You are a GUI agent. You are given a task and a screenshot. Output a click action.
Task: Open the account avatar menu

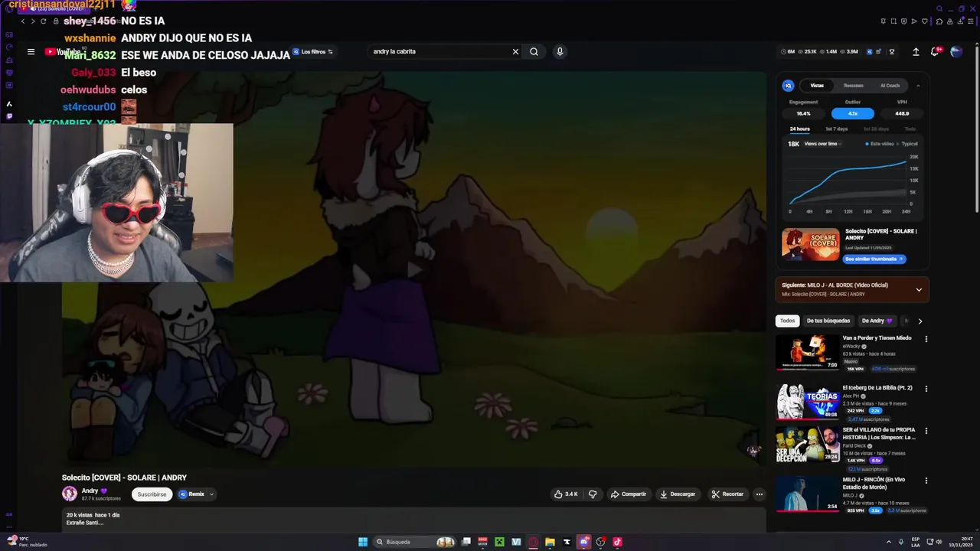[956, 52]
